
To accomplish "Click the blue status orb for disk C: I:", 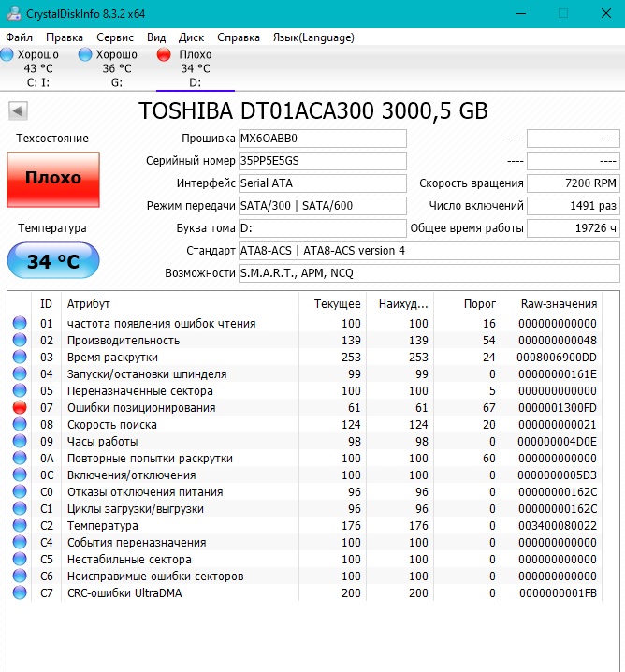I will coord(7,54).
